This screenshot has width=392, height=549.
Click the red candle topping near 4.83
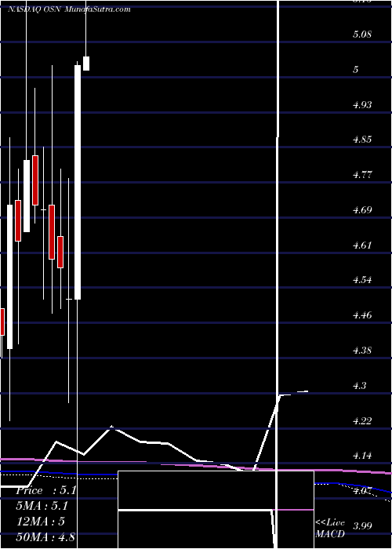tap(35, 180)
